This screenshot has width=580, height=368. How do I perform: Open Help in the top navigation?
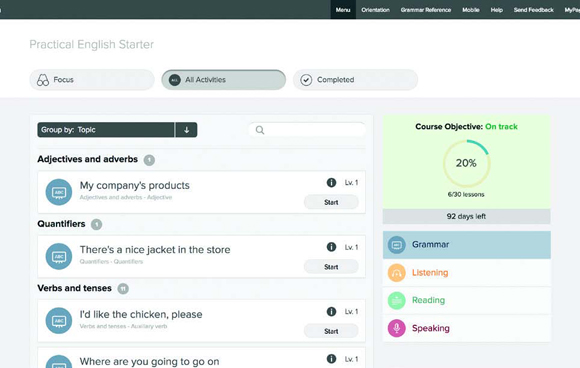[496, 10]
